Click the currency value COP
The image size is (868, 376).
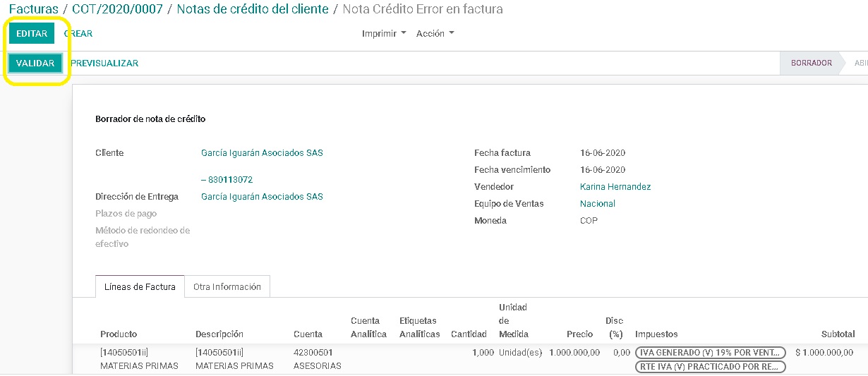tap(589, 220)
